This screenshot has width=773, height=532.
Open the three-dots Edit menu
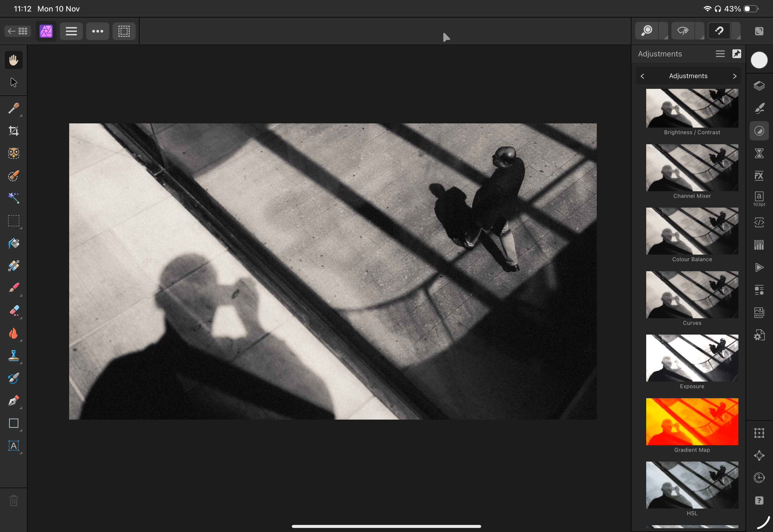(97, 31)
